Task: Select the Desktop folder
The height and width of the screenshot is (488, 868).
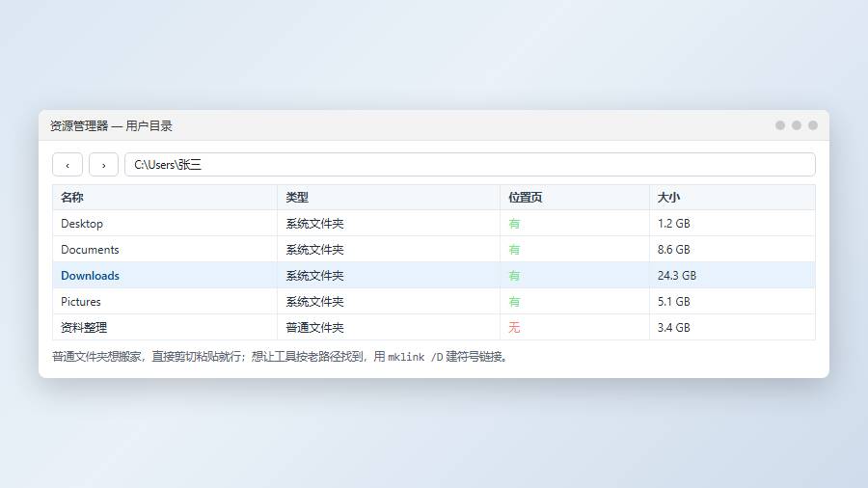Action: coord(82,224)
